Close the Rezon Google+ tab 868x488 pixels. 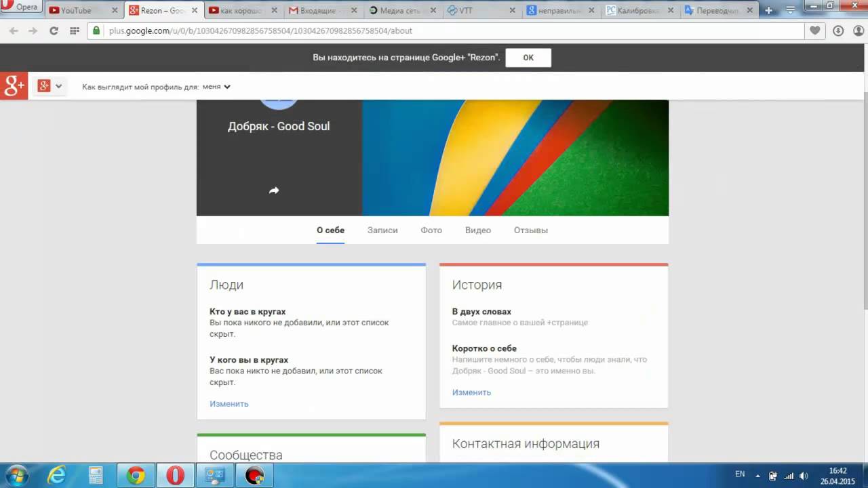pyautogui.click(x=193, y=10)
